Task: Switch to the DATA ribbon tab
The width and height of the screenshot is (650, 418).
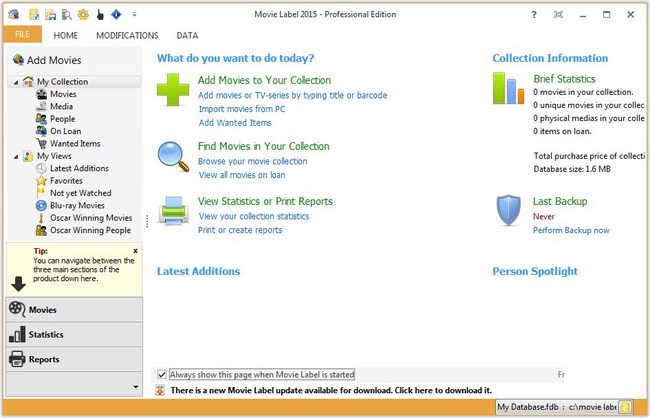Action: pos(187,36)
